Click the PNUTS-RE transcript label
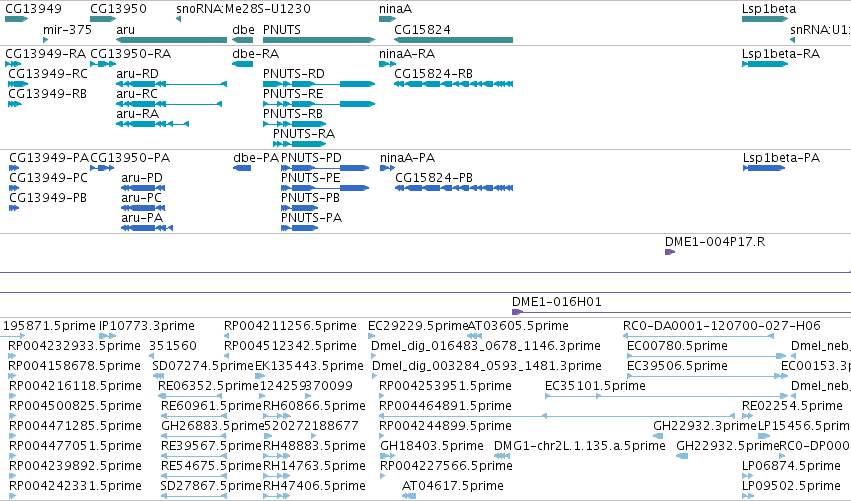The height and width of the screenshot is (501, 851). click(293, 93)
